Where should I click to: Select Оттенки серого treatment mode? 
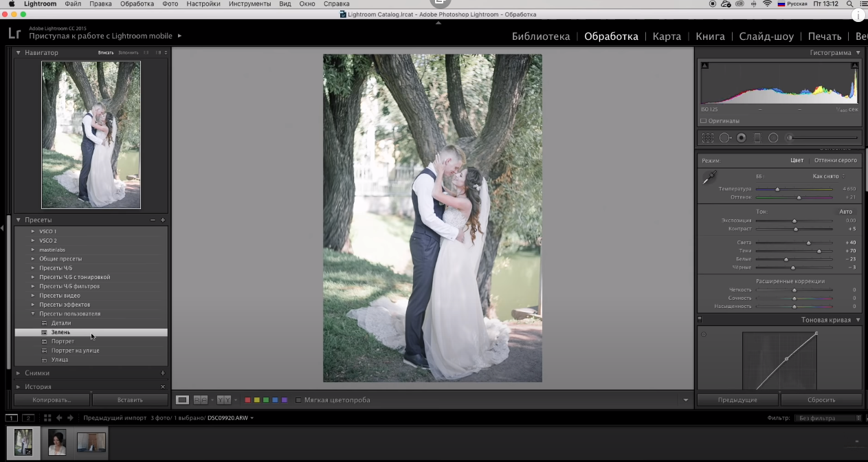836,160
